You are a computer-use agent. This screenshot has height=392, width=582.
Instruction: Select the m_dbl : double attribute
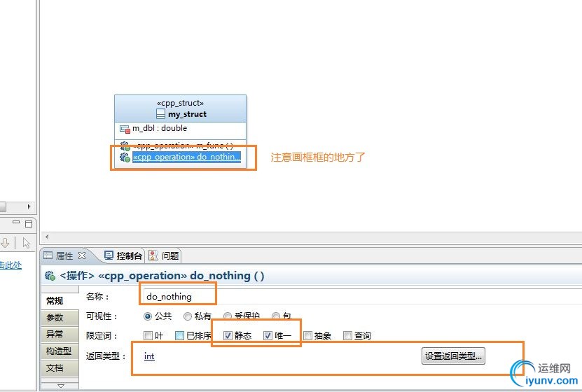pos(160,128)
